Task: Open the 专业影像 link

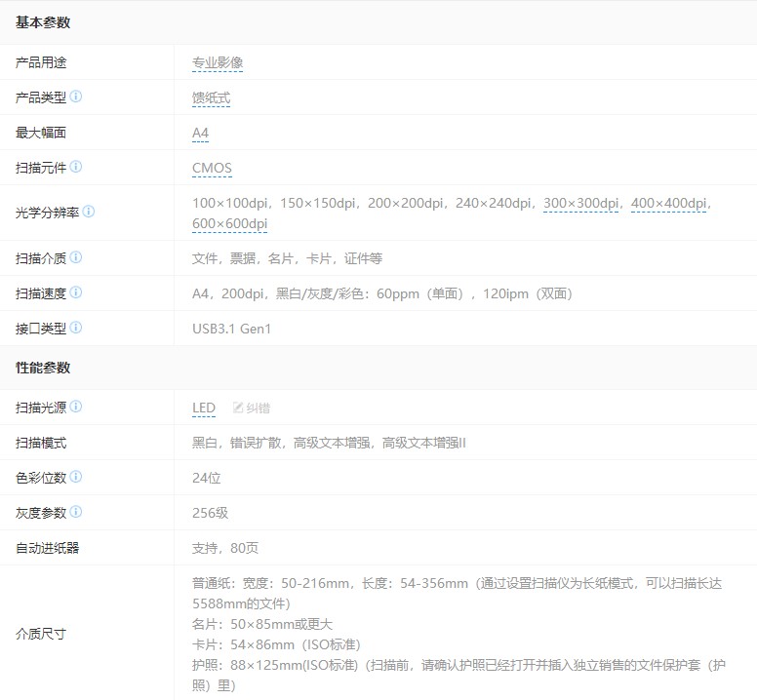Action: point(218,62)
